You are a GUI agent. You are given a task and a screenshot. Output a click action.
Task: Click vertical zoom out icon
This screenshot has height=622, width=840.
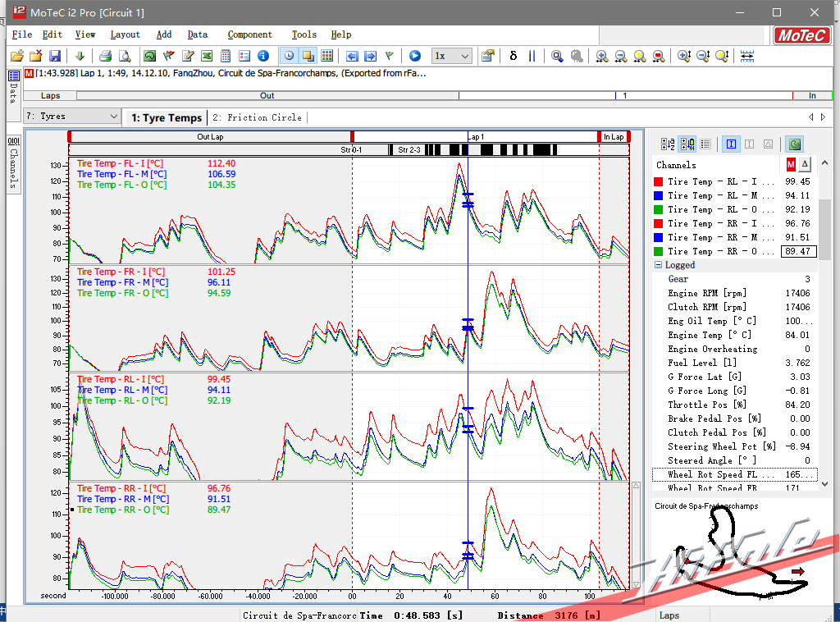[x=703, y=56]
